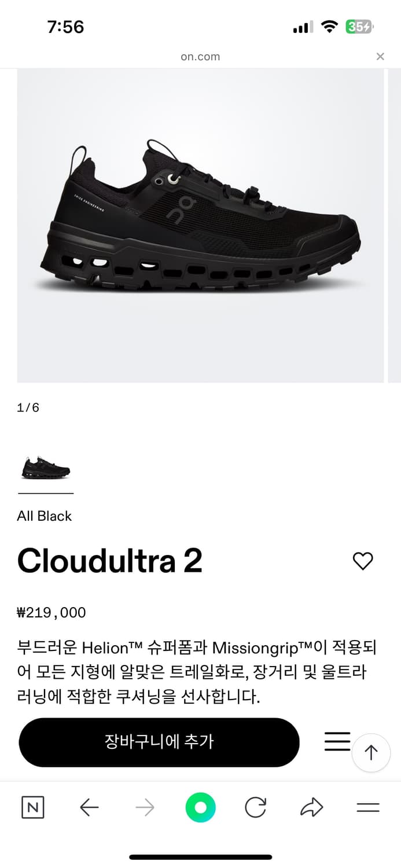Tap the battery status indicator
Viewport: 401px width, 868px height.
tap(359, 27)
